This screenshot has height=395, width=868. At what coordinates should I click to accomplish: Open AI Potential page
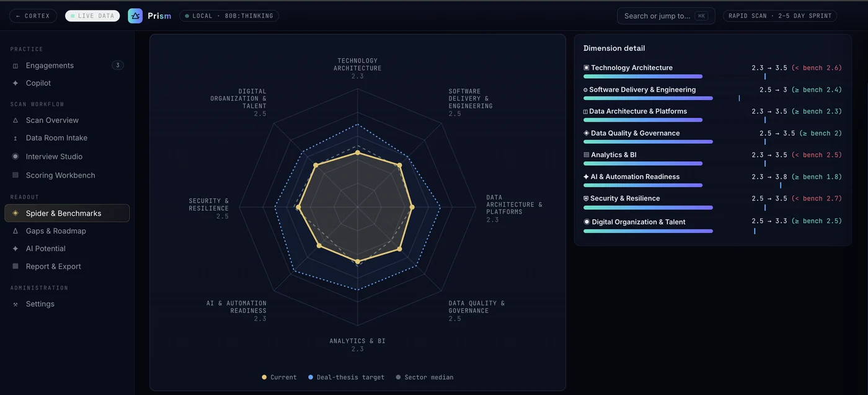(67, 249)
